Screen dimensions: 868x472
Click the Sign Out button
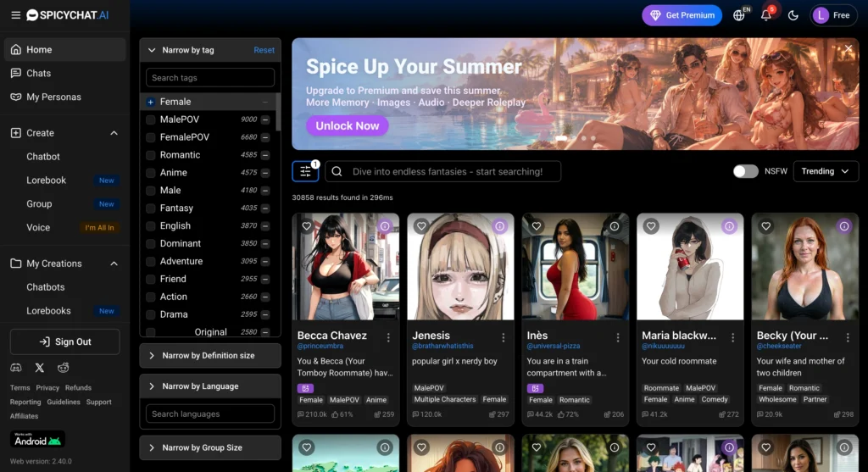[64, 342]
